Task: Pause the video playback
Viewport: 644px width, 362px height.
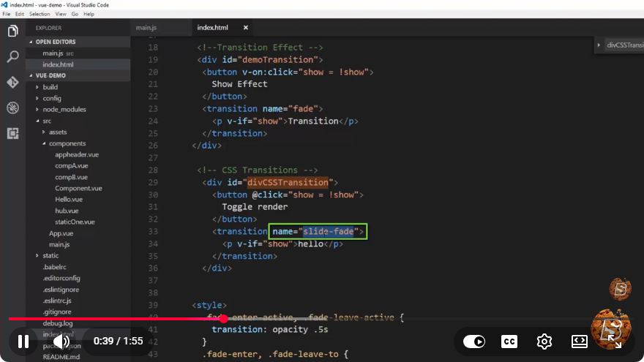Action: 23,342
